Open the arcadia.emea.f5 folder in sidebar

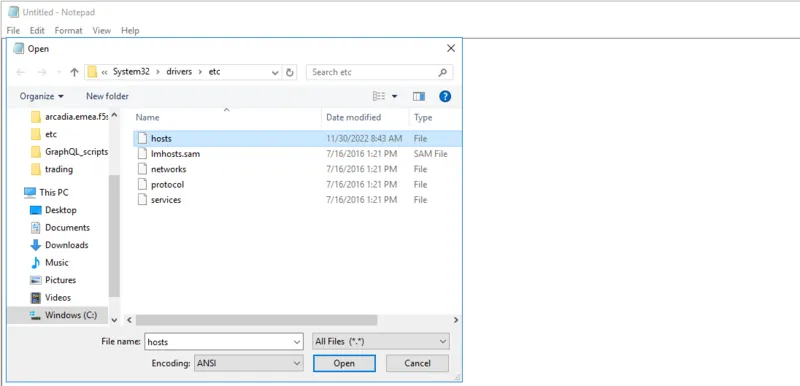(69, 117)
